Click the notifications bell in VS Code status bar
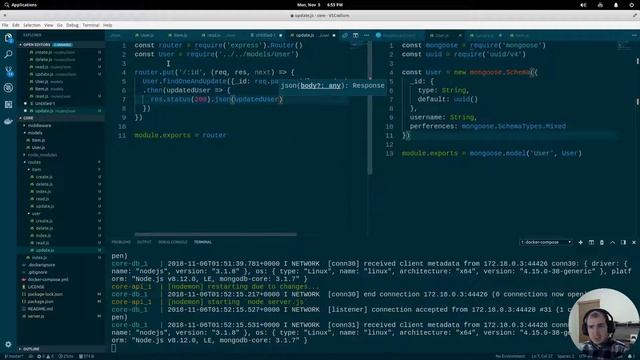 630,356
